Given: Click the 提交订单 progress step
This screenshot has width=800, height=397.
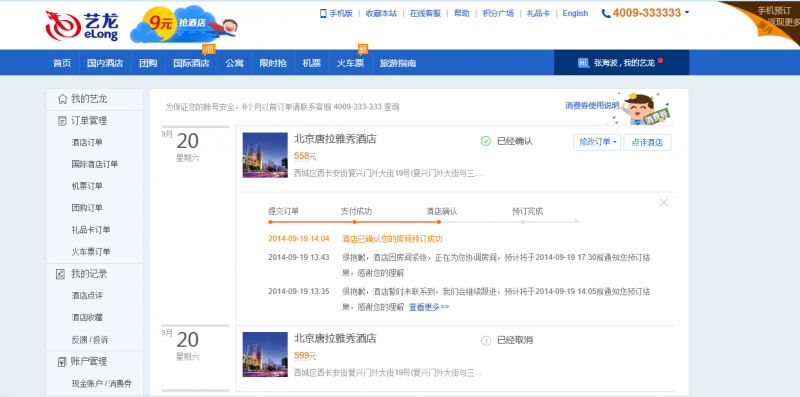Looking at the screenshot, I should (x=284, y=211).
